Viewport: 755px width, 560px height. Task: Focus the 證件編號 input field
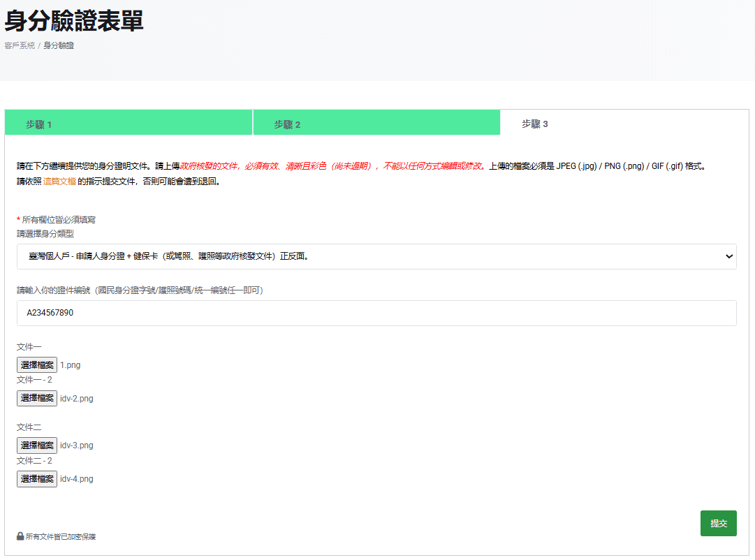(x=376, y=313)
